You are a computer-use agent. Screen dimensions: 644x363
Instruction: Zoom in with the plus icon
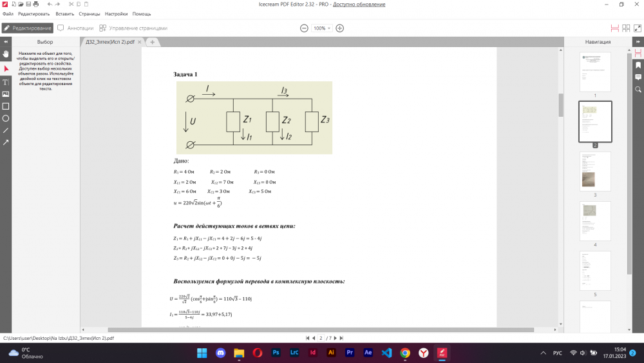pyautogui.click(x=339, y=28)
